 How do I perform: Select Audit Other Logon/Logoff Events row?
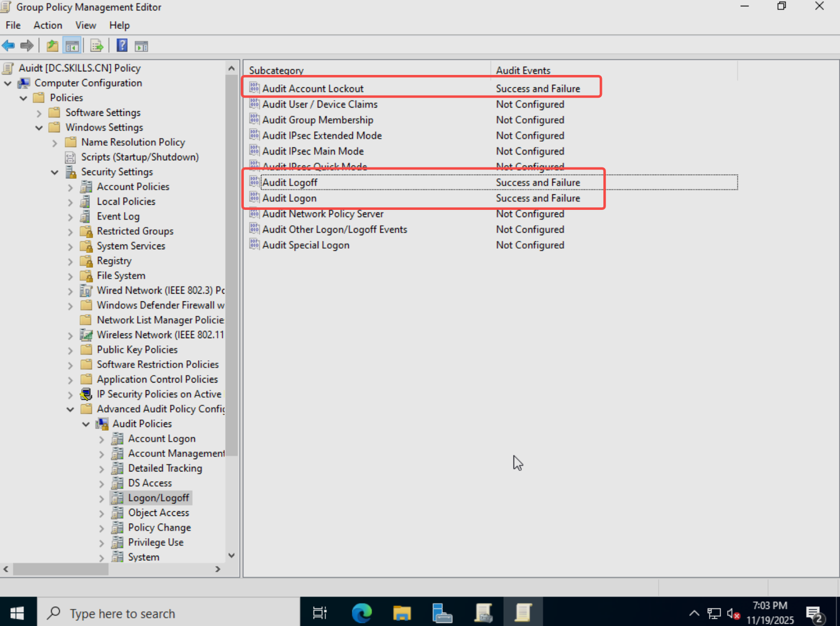(x=493, y=230)
